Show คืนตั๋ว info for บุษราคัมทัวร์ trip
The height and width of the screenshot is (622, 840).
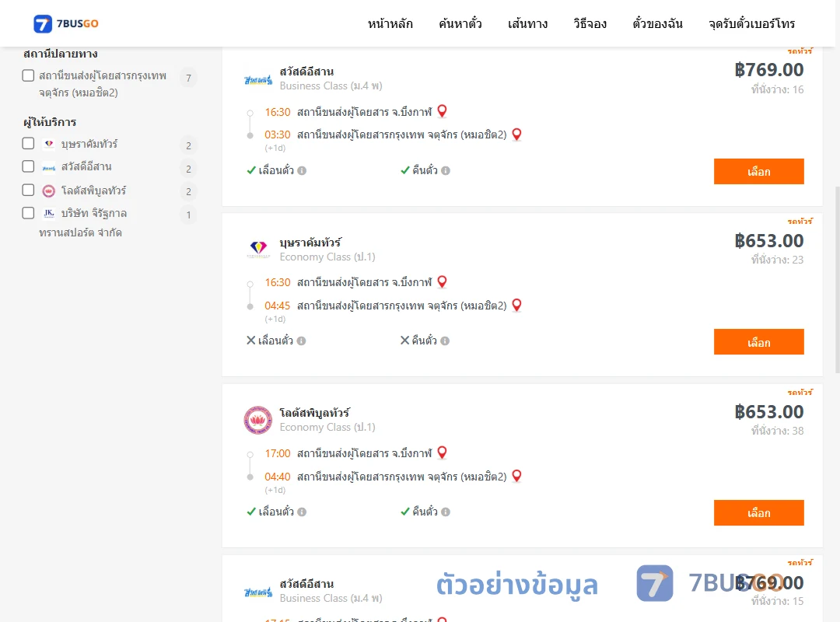[445, 341]
